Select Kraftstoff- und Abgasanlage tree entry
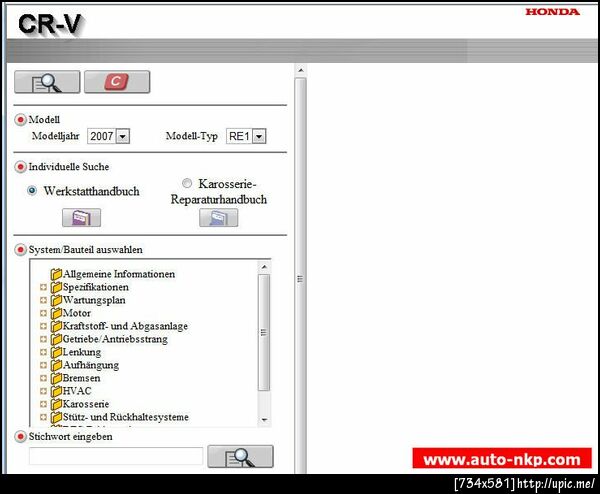 tap(125, 326)
